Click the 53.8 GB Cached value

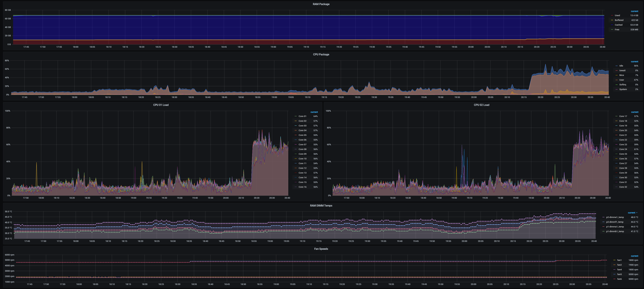(x=634, y=25)
